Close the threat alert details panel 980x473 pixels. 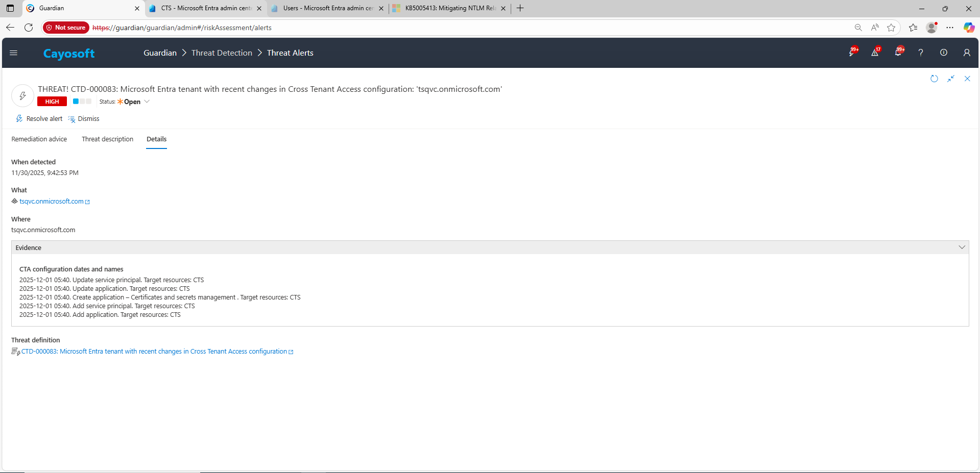(x=967, y=79)
